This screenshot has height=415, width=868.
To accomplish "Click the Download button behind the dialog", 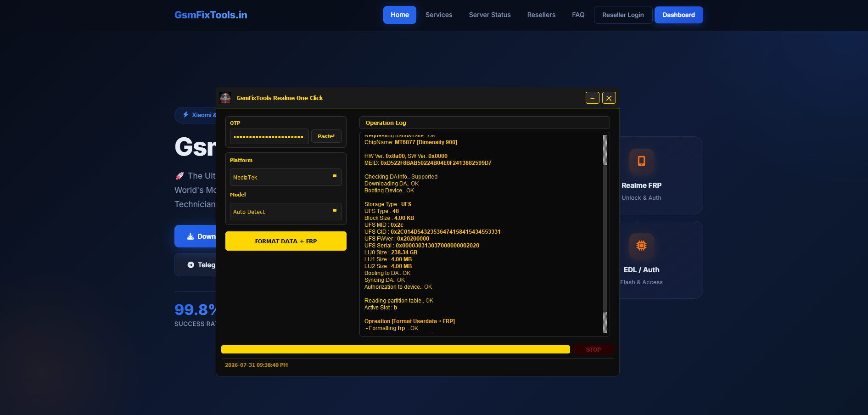I will pyautogui.click(x=196, y=236).
